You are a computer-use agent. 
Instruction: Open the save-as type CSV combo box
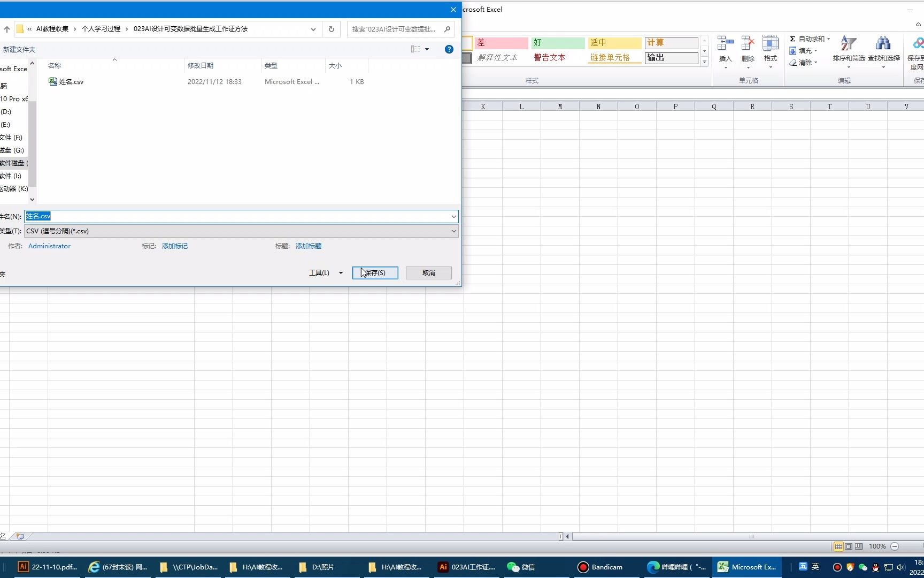click(x=241, y=231)
